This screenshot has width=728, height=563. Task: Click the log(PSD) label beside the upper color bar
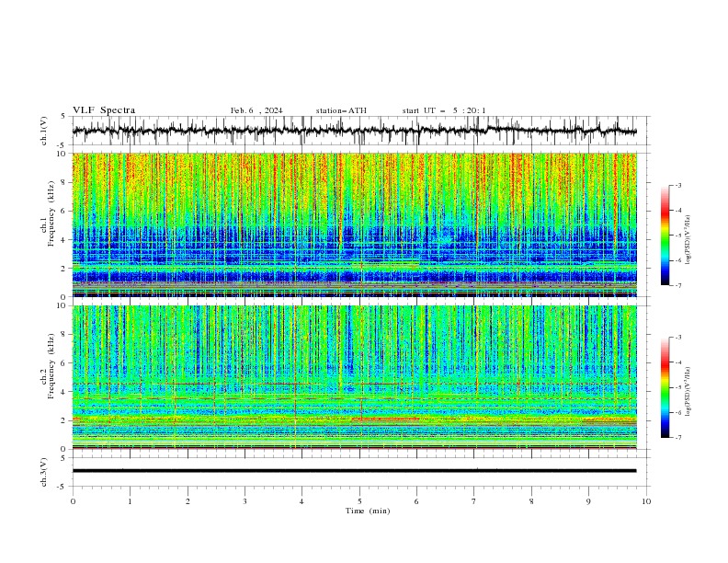pos(688,240)
